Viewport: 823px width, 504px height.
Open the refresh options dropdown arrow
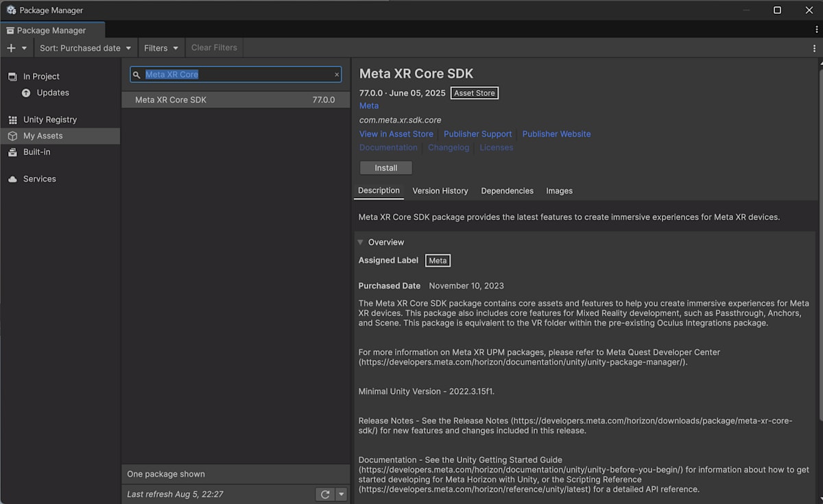pyautogui.click(x=342, y=494)
